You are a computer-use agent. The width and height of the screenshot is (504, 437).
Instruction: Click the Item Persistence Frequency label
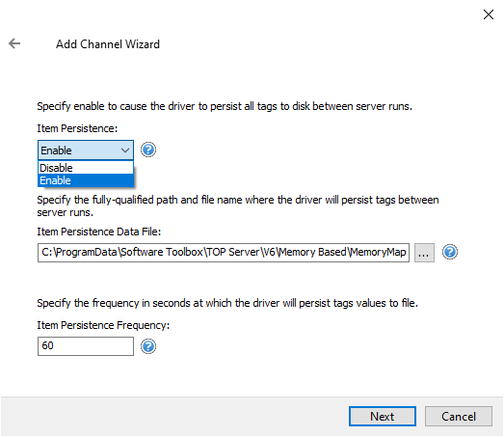[103, 325]
